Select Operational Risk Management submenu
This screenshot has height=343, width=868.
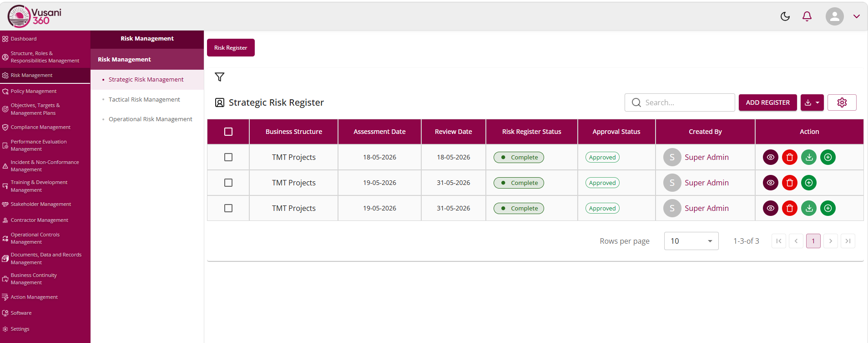147,119
